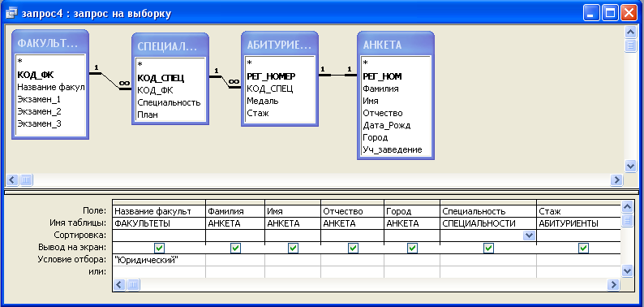Viewport: 644px width, 307px height.
Task: Select field cell "Специальность" in design grid
Action: point(488,211)
